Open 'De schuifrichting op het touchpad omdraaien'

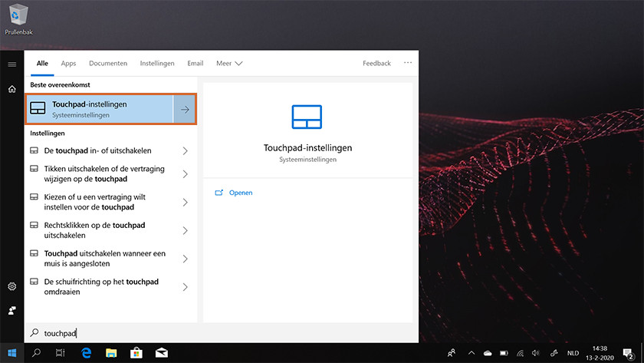(x=103, y=286)
